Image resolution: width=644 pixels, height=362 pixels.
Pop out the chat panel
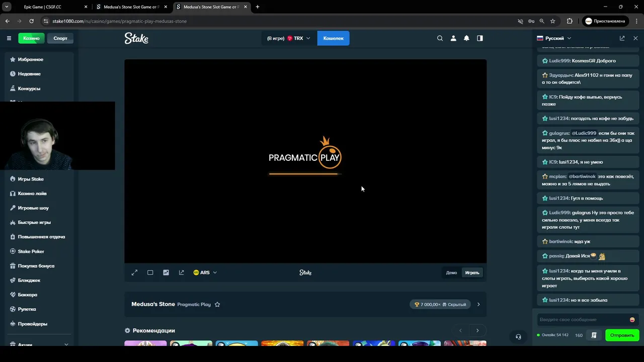click(x=622, y=38)
